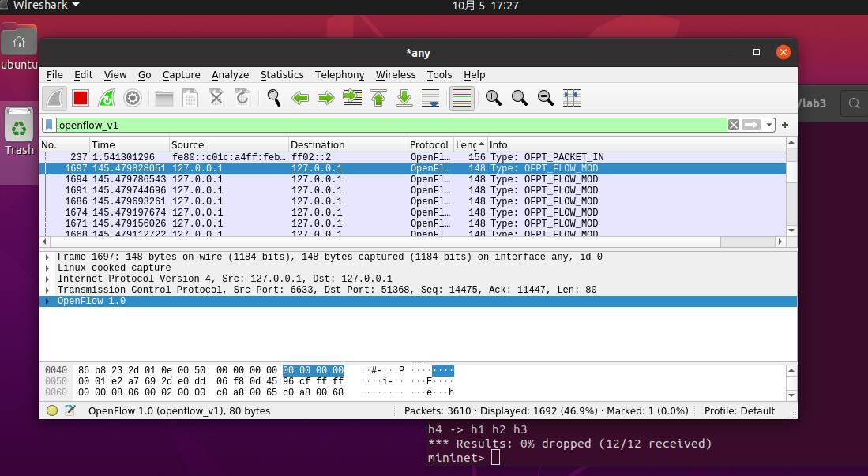
Task: Open the Capture menu
Action: (181, 75)
